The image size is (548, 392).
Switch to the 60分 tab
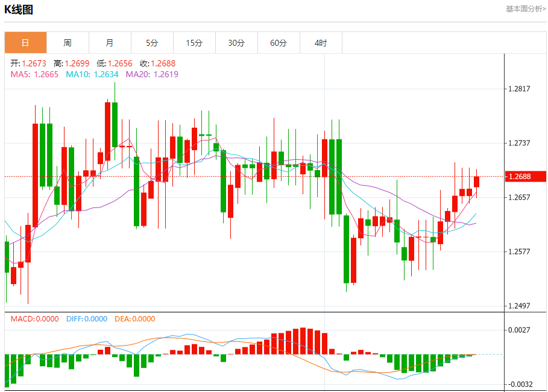click(x=279, y=43)
